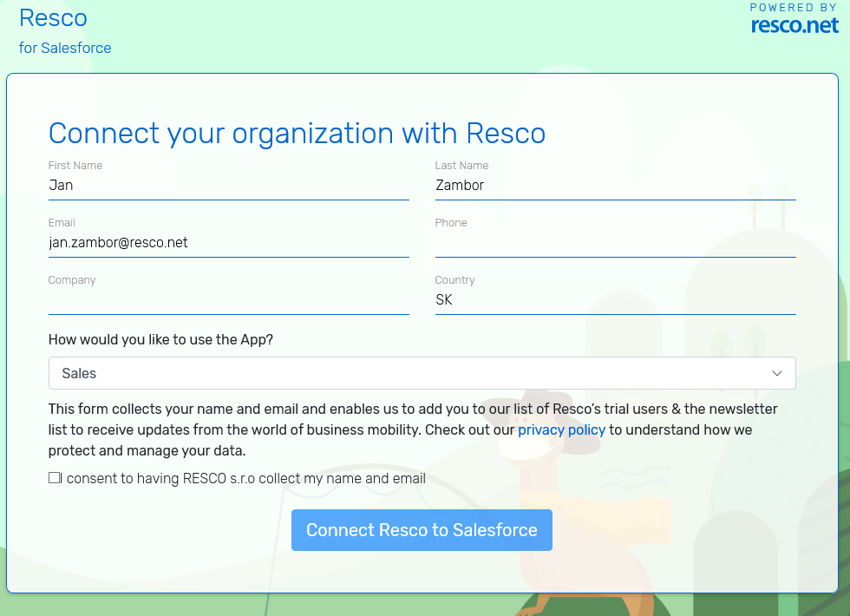Focus the Last Name field containing Zambor
850x616 pixels.
pyautogui.click(x=615, y=186)
